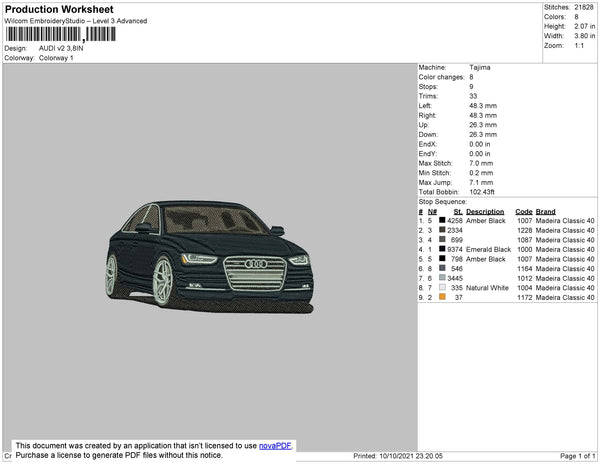Click the Stops value 9
600x464 pixels.
tap(471, 86)
